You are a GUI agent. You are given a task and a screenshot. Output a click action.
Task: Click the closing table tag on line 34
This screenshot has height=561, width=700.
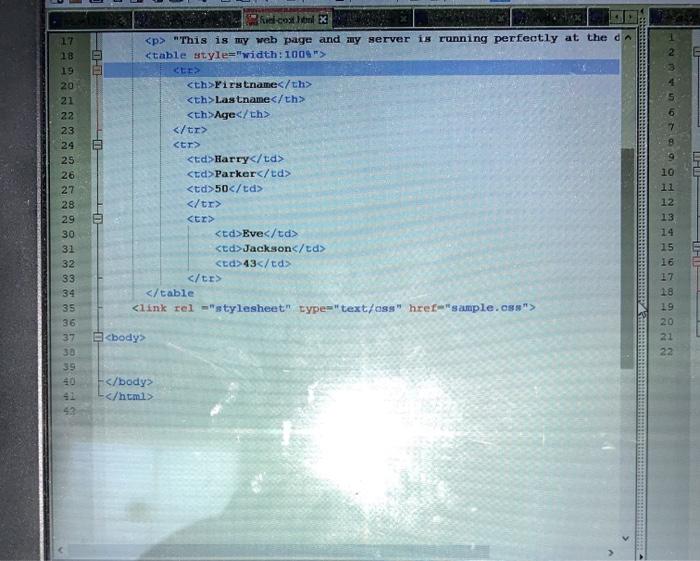170,293
